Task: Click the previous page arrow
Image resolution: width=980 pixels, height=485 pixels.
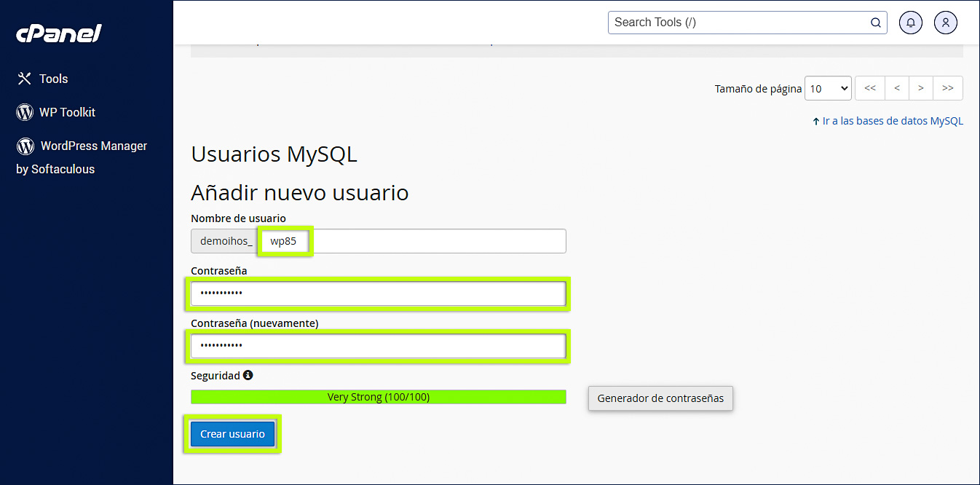Action: click(x=896, y=87)
